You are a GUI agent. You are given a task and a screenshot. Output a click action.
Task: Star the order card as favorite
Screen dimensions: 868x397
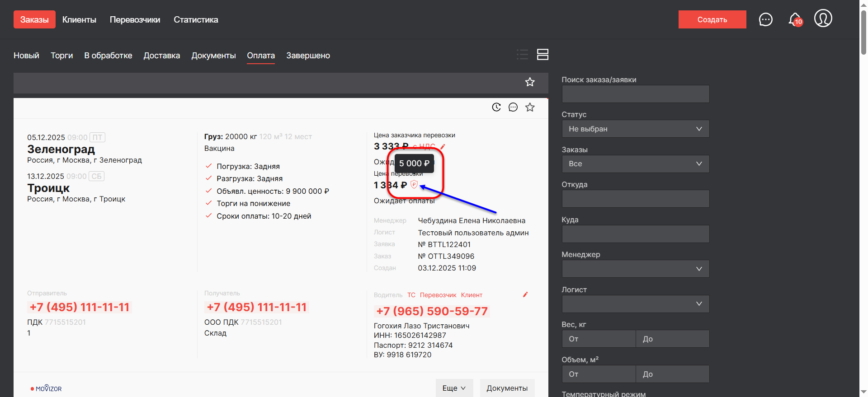click(530, 107)
